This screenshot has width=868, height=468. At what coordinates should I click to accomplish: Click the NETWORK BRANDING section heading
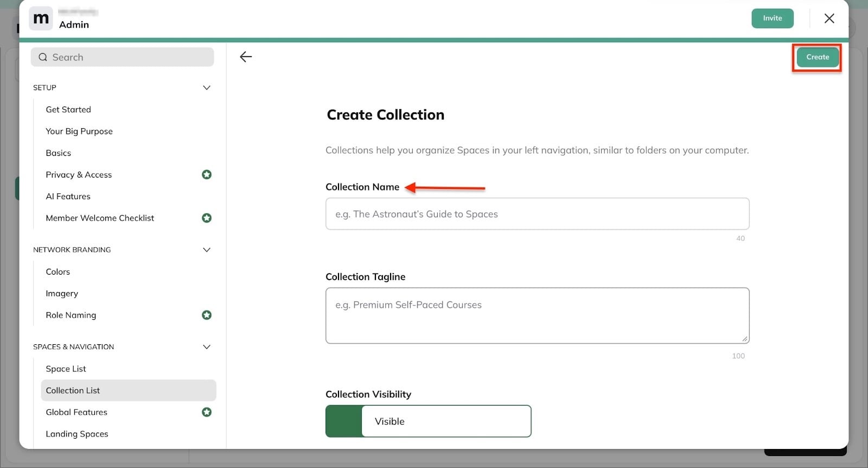[x=72, y=250]
